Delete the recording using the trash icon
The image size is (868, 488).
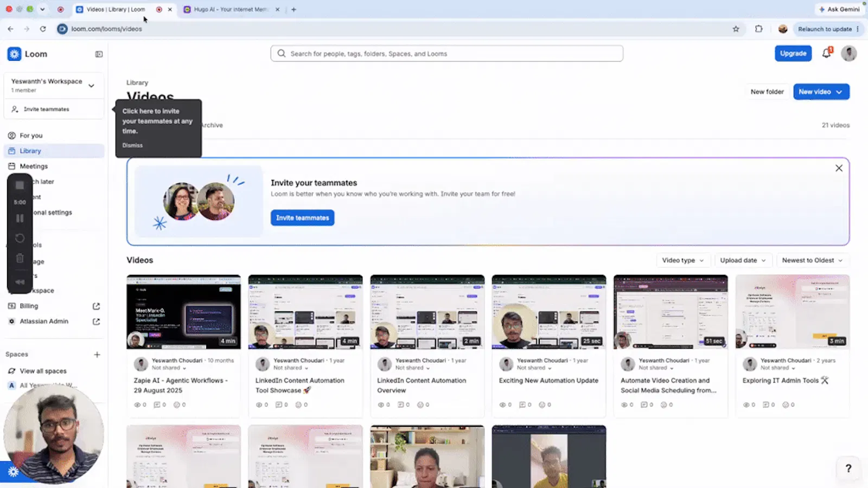tap(20, 258)
